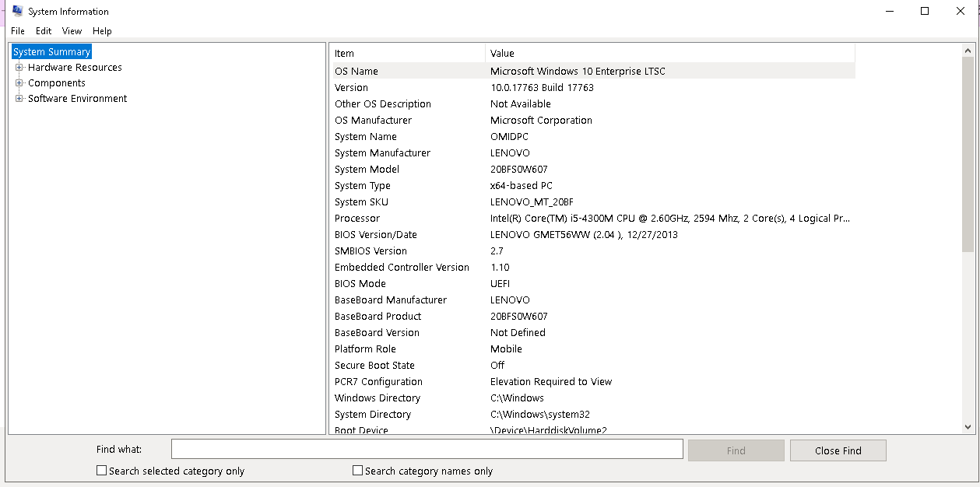Select the OS Manufacturer row
This screenshot has width=980, height=487.
point(592,121)
